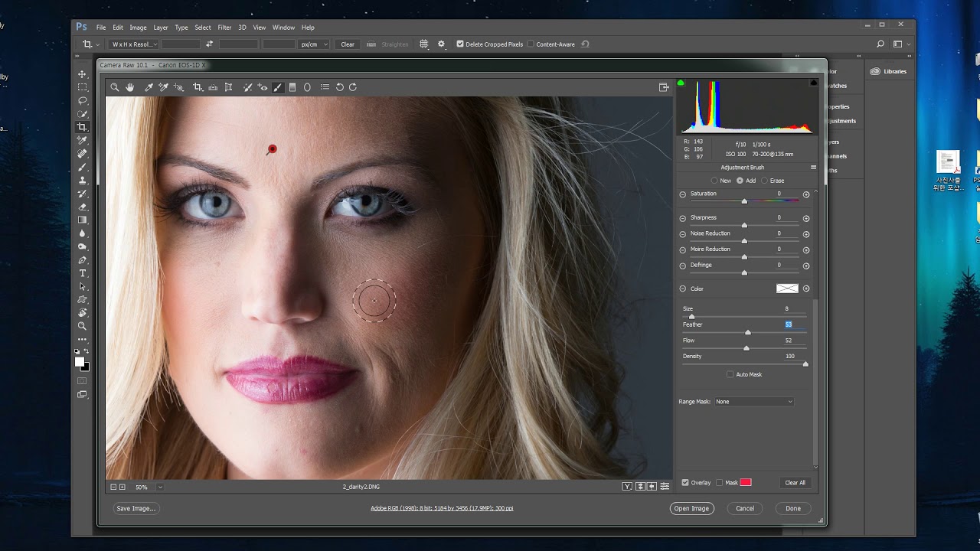Open the px/cm units dropdown
980x551 pixels.
[x=314, y=44]
